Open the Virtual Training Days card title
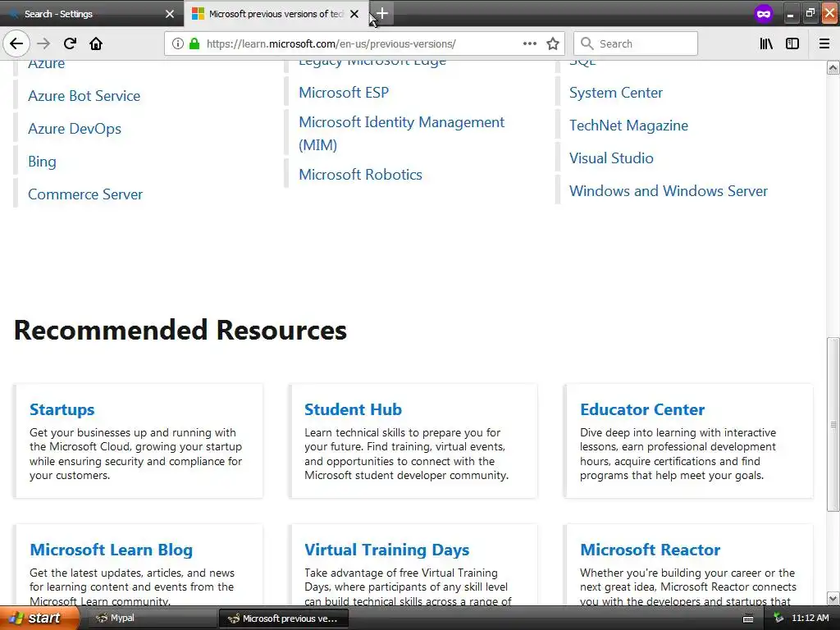 point(387,550)
